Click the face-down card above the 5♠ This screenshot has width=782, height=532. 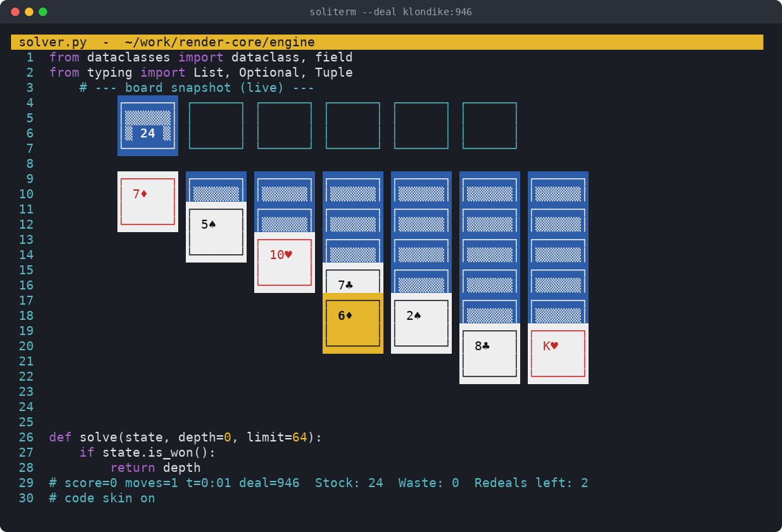point(216,187)
